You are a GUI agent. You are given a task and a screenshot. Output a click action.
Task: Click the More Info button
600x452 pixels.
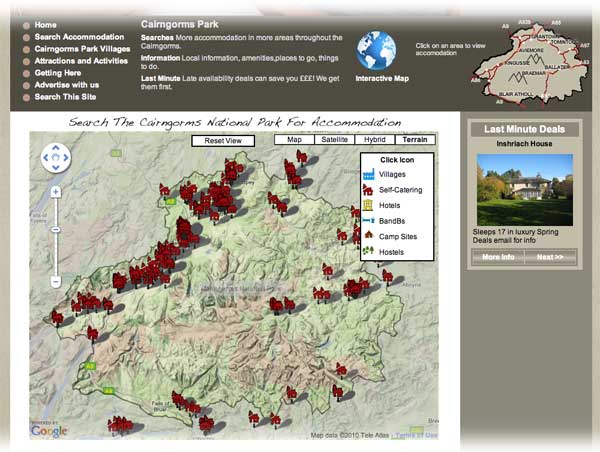click(498, 257)
